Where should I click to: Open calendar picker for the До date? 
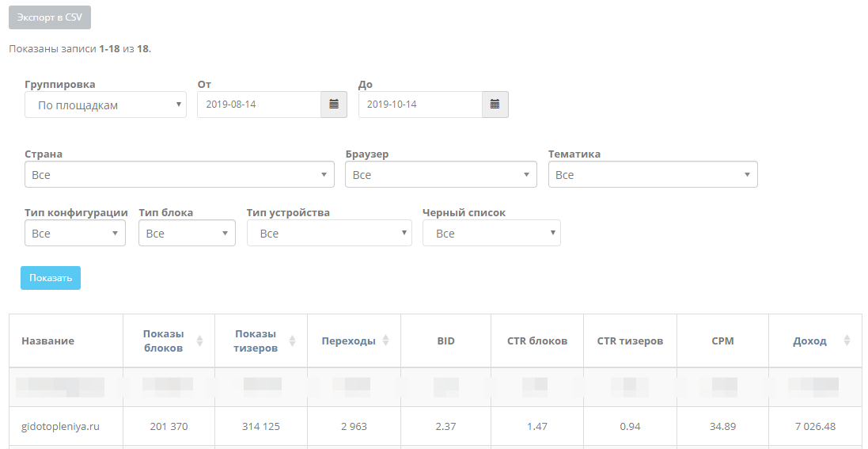click(x=495, y=105)
